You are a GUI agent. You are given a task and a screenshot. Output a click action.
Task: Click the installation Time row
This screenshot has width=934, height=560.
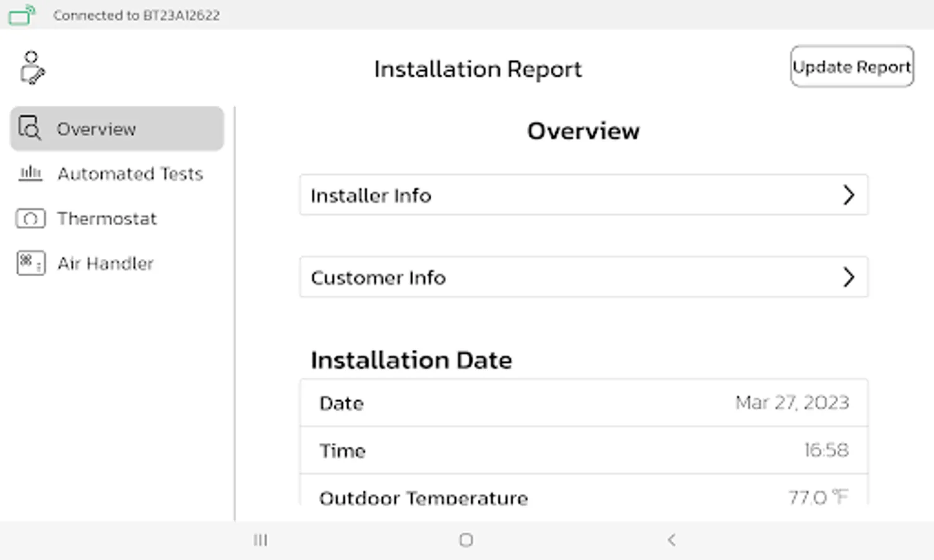pyautogui.click(x=583, y=450)
